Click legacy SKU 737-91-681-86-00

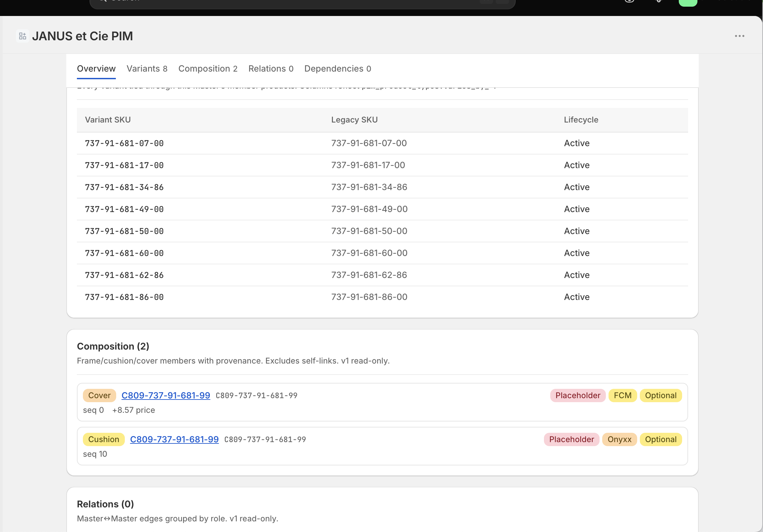(x=369, y=297)
